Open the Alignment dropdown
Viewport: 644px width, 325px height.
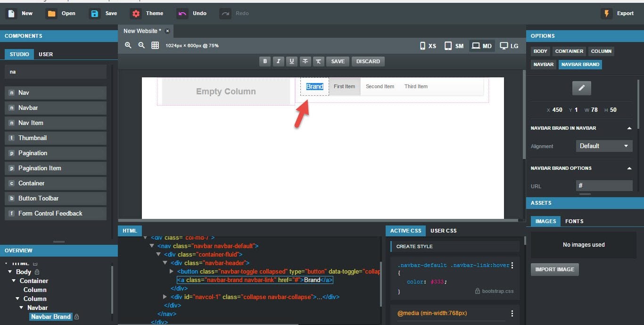[x=604, y=146]
